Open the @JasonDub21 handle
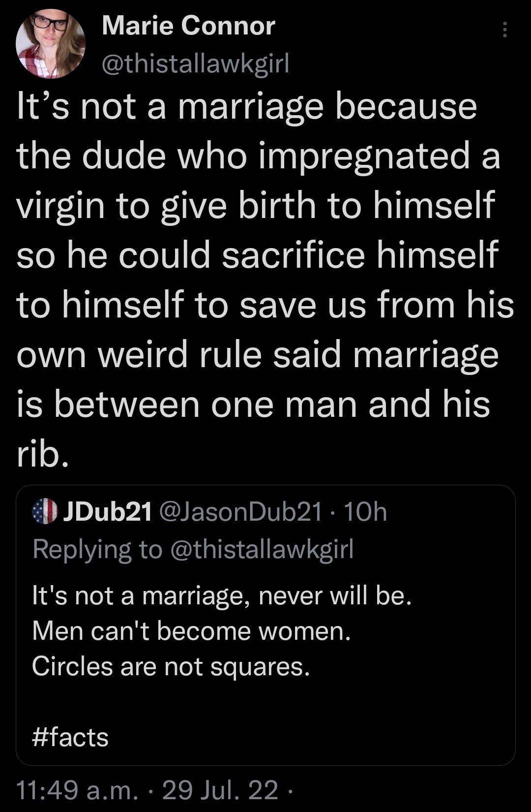This screenshot has width=531, height=812. pyautogui.click(x=240, y=512)
